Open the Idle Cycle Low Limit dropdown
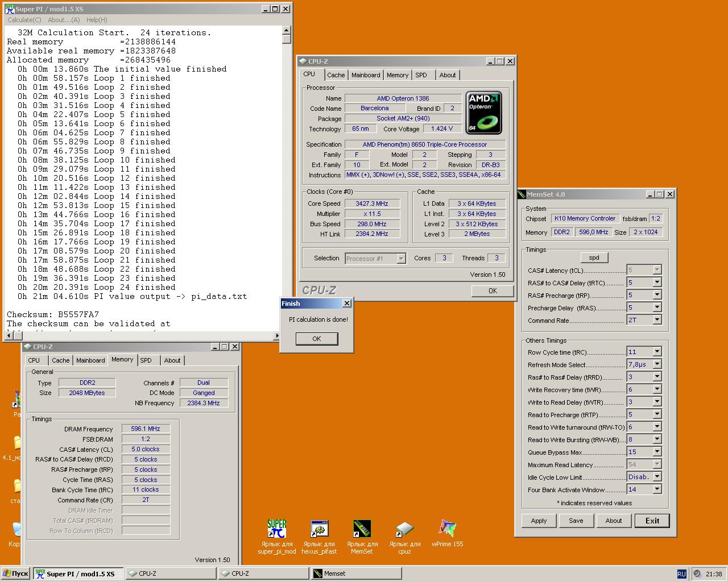The width and height of the screenshot is (728, 582). coord(657,477)
